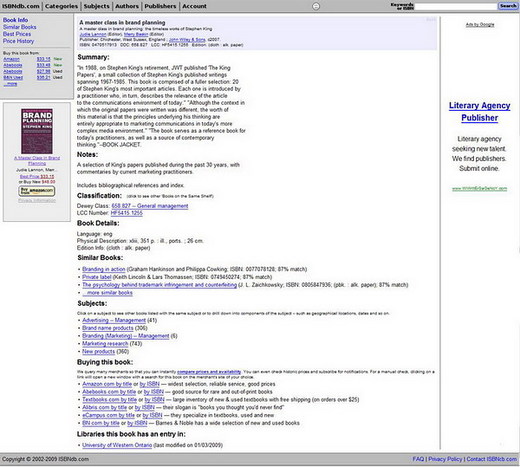Search eCampus.com by title
Viewport: 520px width, 467px height.
pos(108,415)
